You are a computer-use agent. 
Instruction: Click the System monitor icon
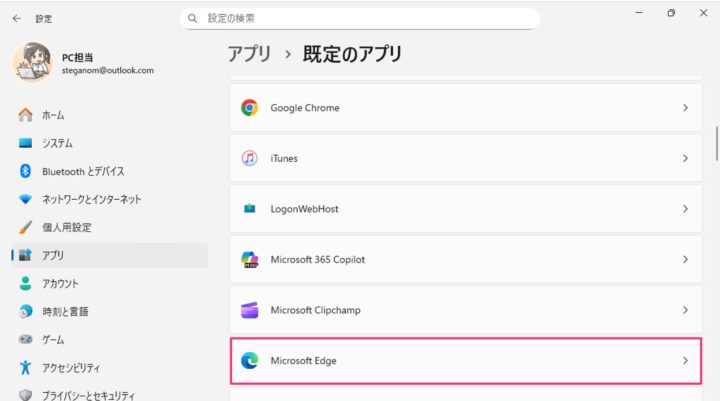(25, 143)
